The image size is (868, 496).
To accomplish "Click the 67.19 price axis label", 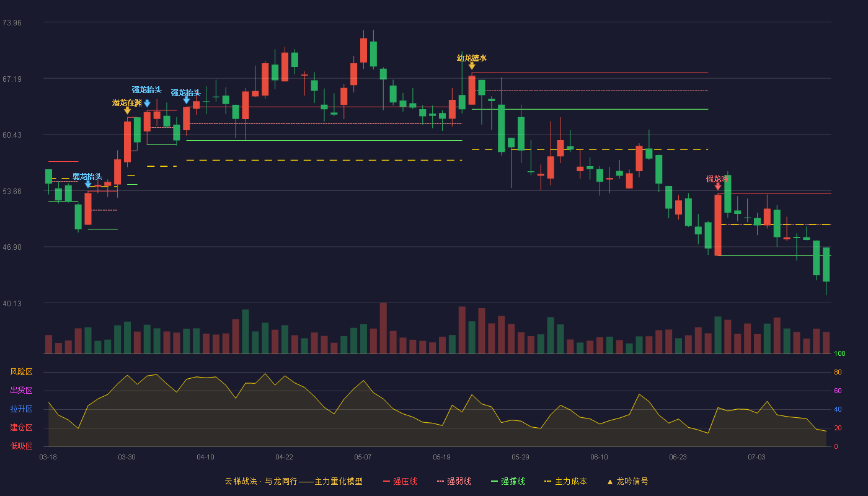I will tap(12, 79).
